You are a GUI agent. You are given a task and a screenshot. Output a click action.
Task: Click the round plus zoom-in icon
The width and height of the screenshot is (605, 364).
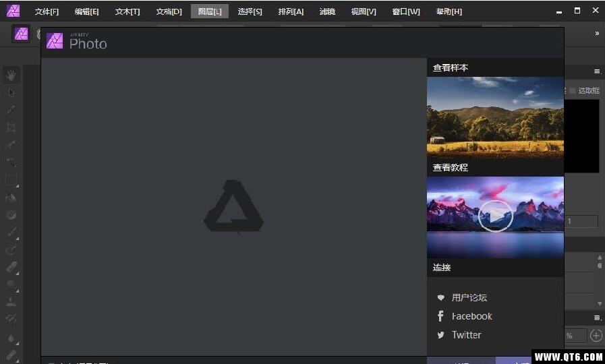coord(596,335)
